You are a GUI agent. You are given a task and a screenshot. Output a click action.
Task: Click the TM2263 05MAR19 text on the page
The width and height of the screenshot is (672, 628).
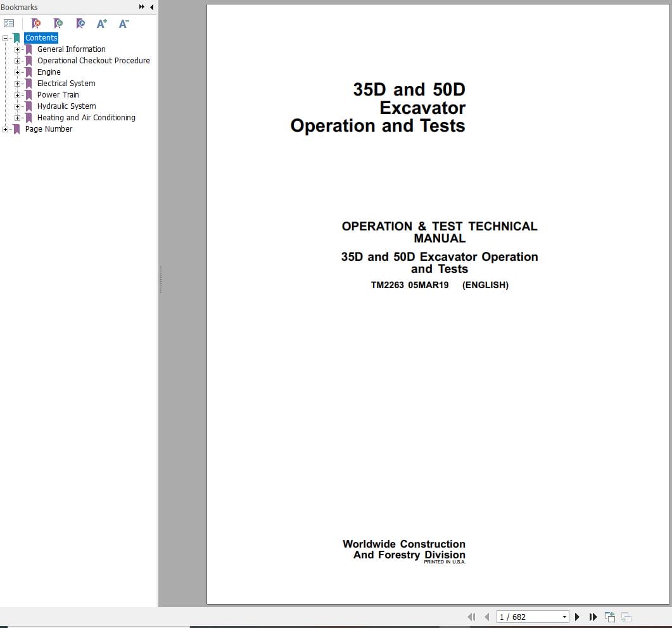point(410,285)
